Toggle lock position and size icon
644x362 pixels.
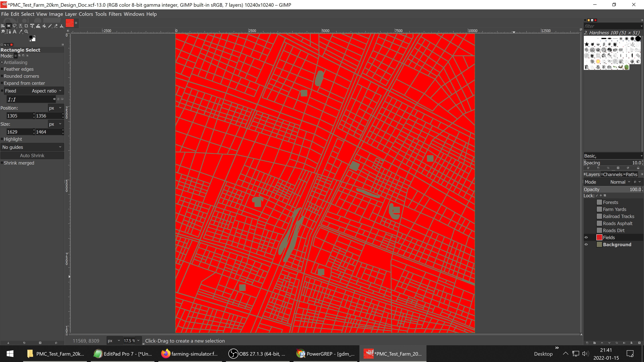[601, 195]
